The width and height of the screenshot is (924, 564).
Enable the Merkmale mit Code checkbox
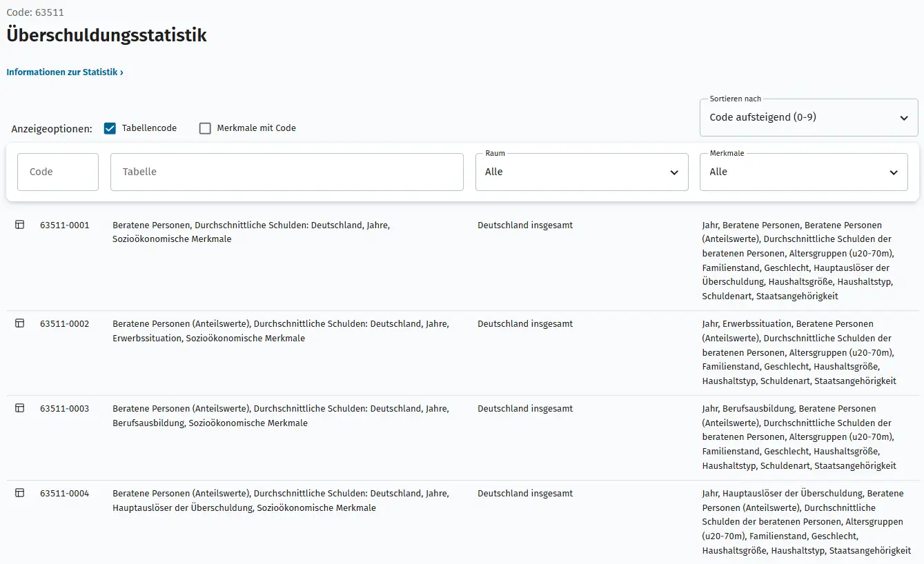[x=204, y=127]
